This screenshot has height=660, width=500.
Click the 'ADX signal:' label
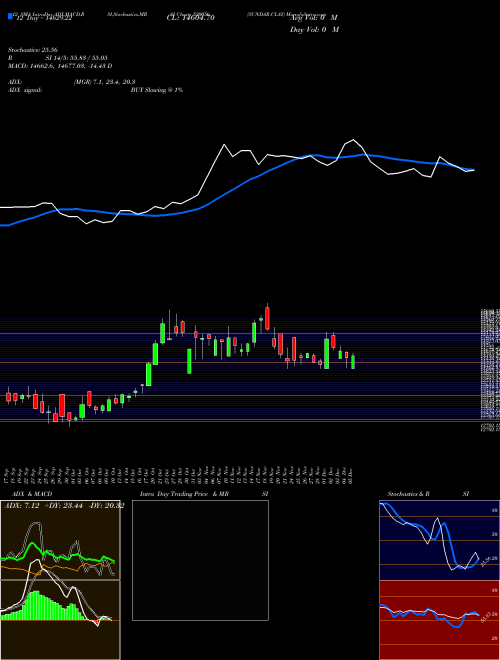(24, 90)
